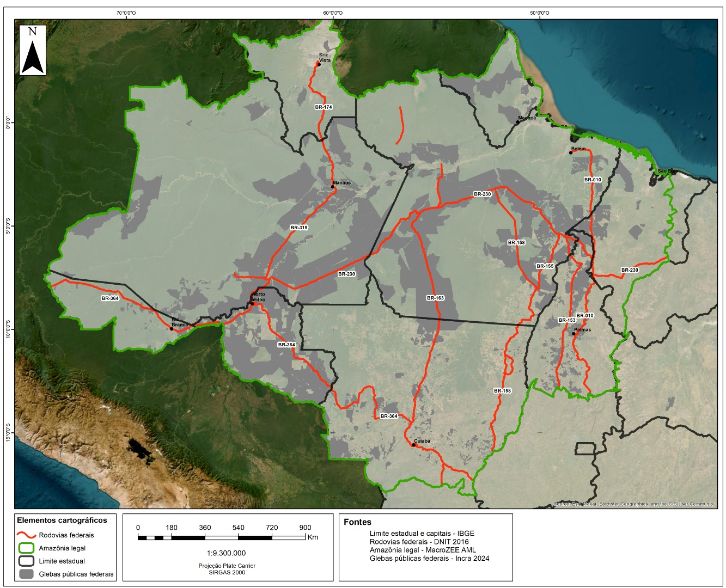Screen dimensions: 726x588
Task: Click the 15°0'0"S latitude label
Action: point(8,432)
